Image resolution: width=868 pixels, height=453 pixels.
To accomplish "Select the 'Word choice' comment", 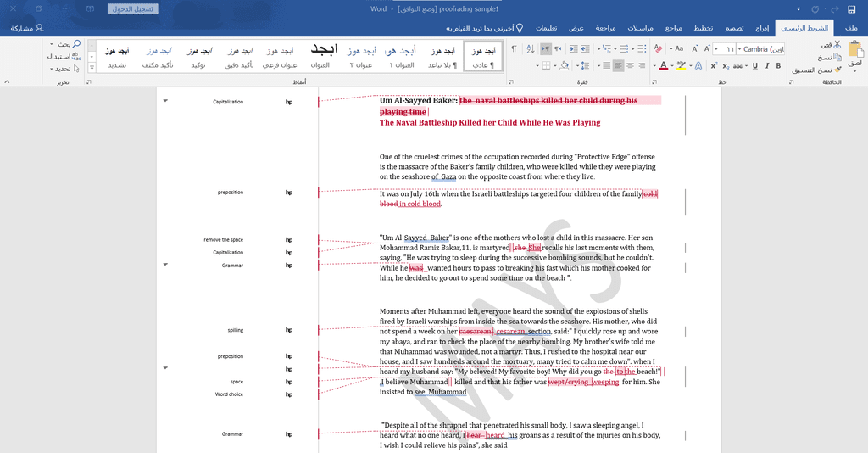I will [x=229, y=394].
